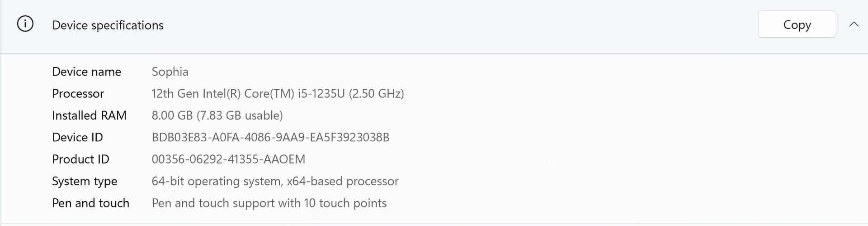Click the Pen and touch label

tap(90, 203)
